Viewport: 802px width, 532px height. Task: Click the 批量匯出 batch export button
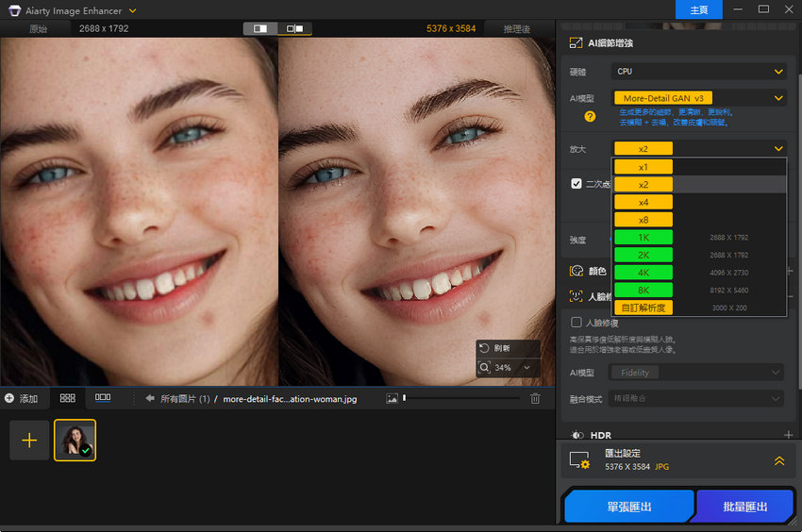pyautogui.click(x=744, y=507)
